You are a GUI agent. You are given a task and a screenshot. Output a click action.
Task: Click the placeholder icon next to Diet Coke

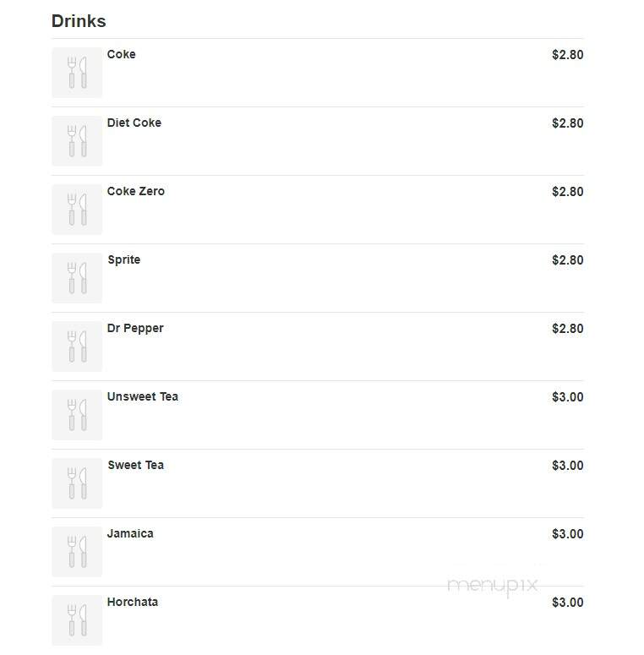tap(77, 141)
